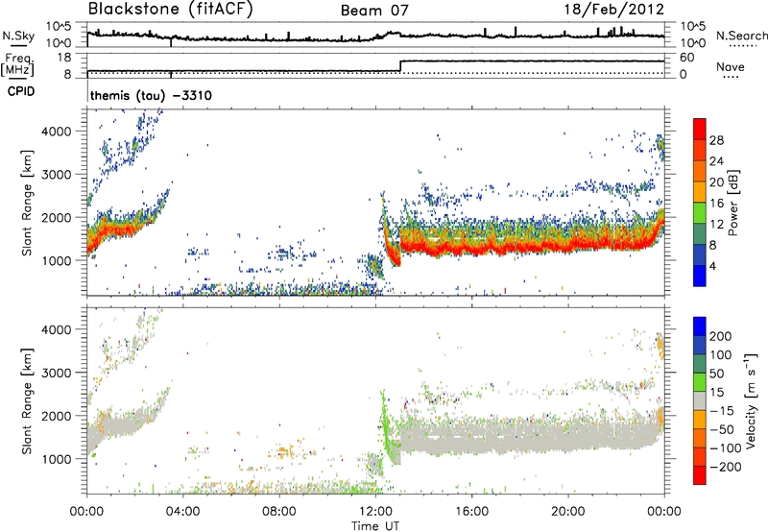Select the "N.Sky" legend label

pyautogui.click(x=18, y=36)
